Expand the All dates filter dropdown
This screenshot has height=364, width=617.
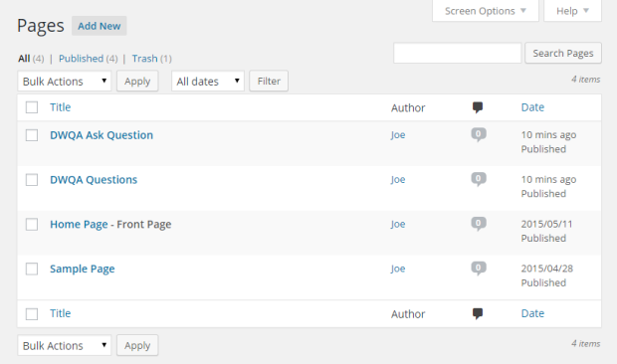point(208,81)
